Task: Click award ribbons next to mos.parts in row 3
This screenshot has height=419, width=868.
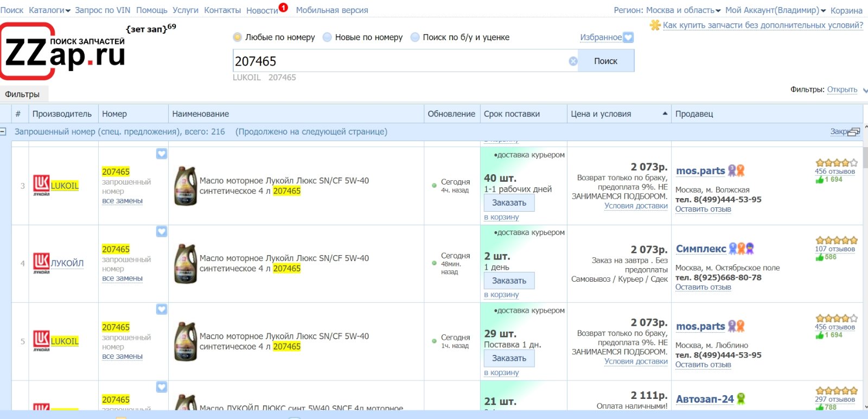Action: pos(736,170)
